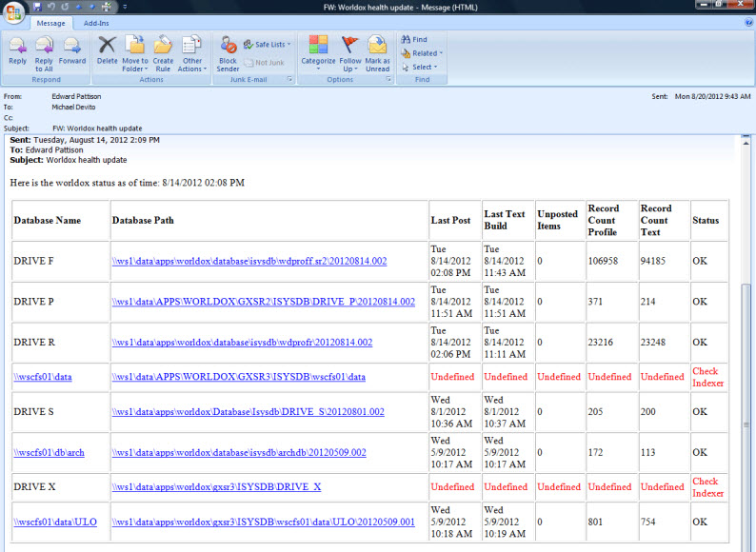Open the \\wscfs01\data\ULO database name link
The height and width of the screenshot is (552, 756).
point(55,522)
